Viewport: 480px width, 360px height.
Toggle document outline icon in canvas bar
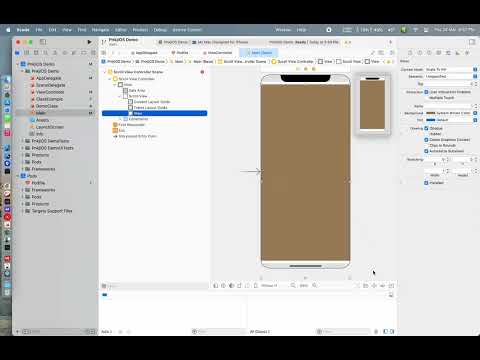click(215, 286)
